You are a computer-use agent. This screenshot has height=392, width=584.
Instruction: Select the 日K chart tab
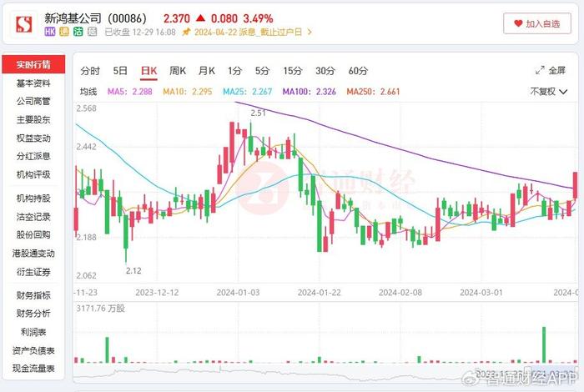(149, 71)
